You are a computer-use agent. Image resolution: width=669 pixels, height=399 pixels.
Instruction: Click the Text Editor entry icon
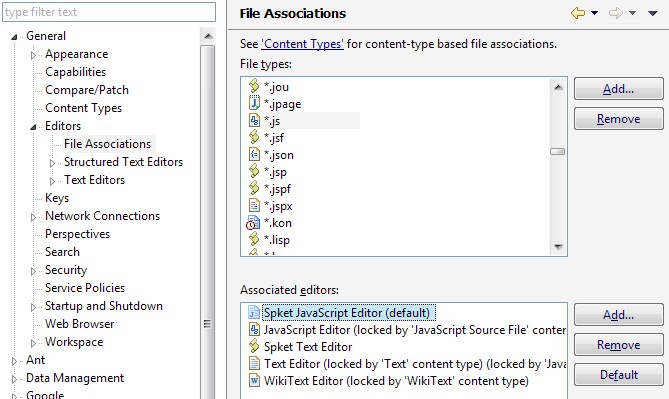tap(254, 364)
